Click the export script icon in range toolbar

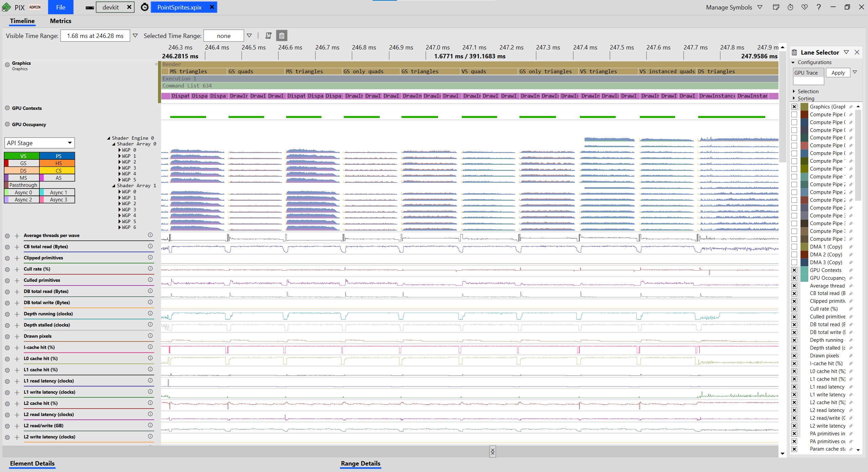pyautogui.click(x=268, y=36)
